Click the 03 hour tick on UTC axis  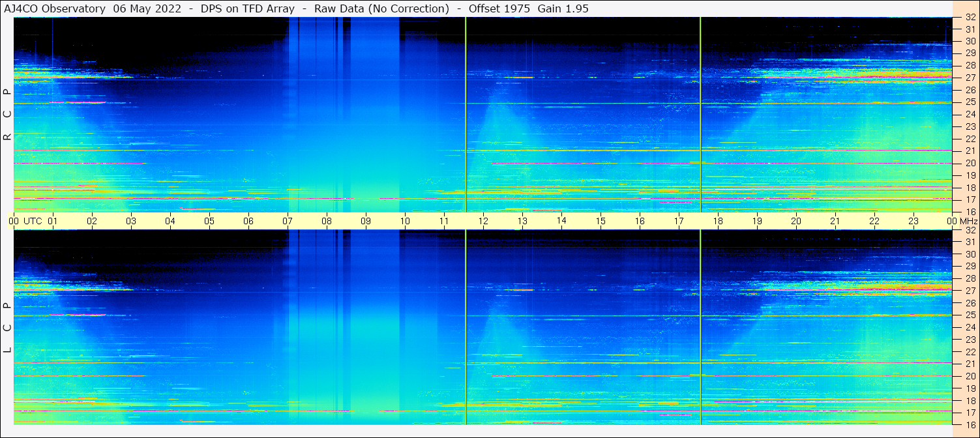click(x=131, y=221)
